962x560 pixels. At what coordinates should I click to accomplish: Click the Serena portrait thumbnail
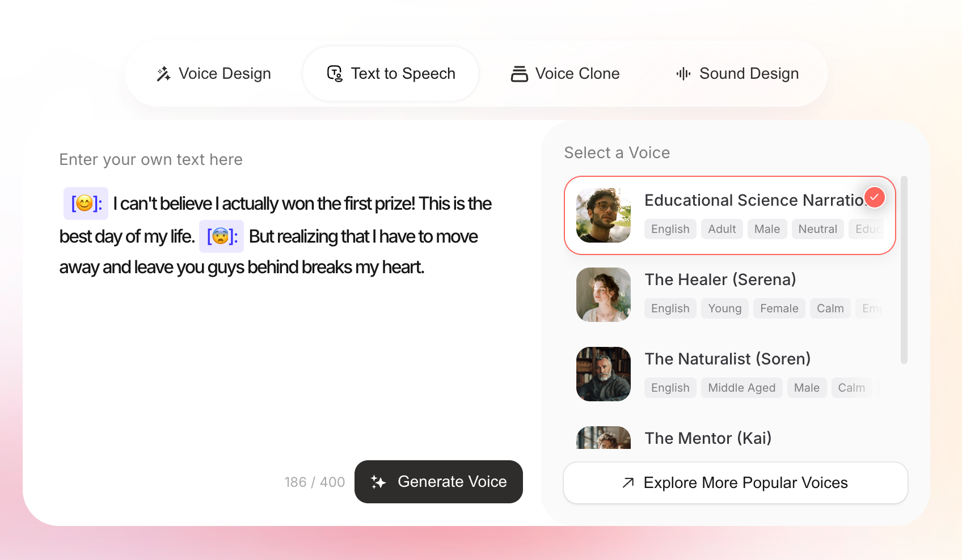[x=604, y=295]
